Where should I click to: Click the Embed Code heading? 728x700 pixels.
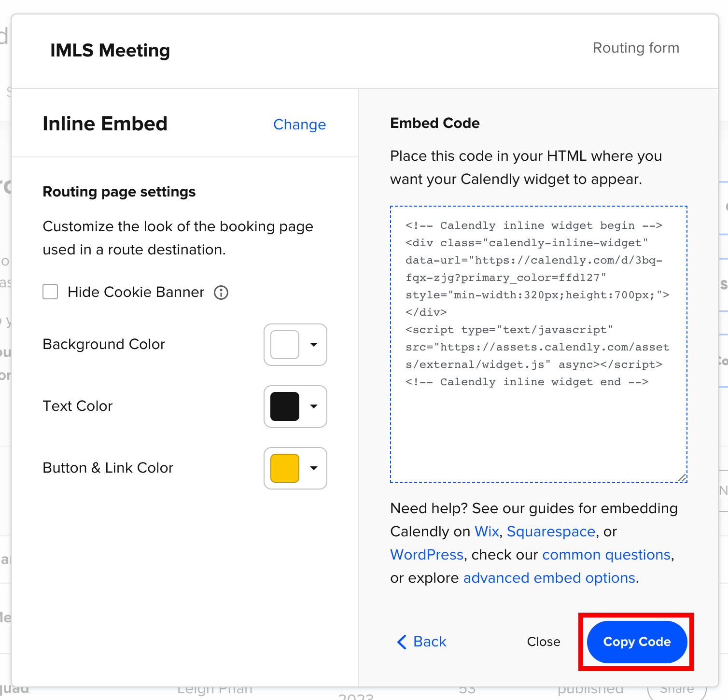click(435, 123)
